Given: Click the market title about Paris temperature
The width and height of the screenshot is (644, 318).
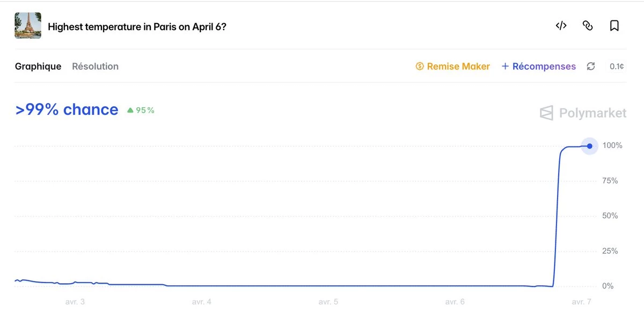Looking at the screenshot, I should 137,27.
